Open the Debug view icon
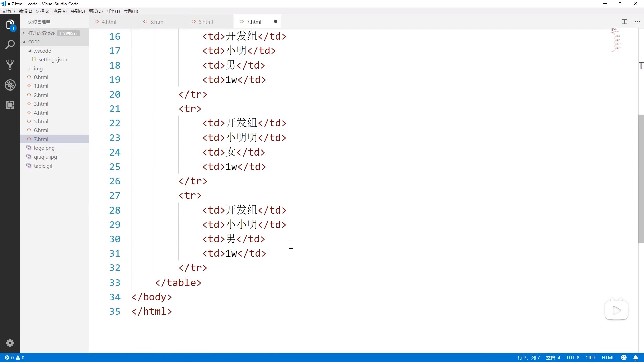This screenshot has width=644, height=362. pos(10,85)
